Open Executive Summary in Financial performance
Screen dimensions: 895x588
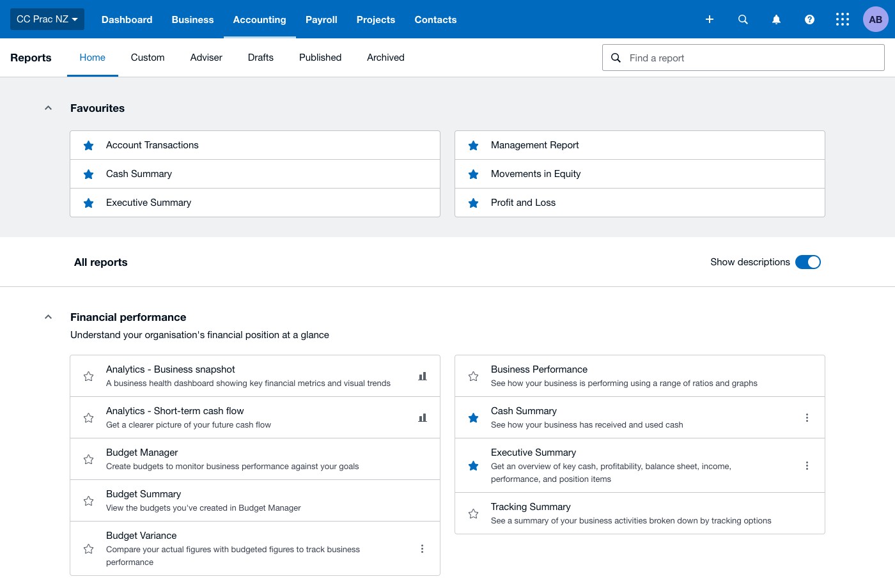click(640, 465)
